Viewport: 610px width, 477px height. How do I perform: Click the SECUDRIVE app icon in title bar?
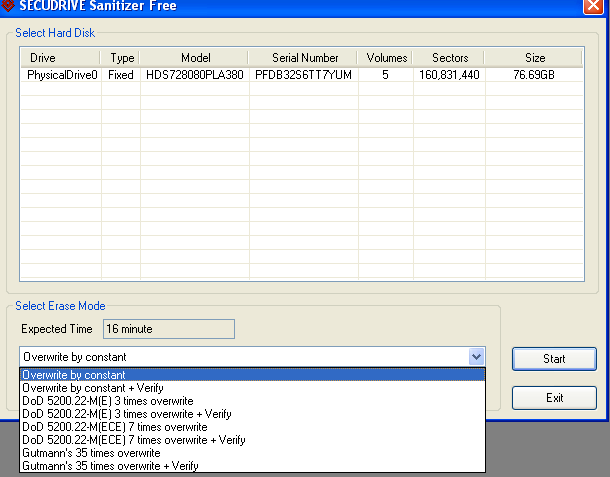click(x=7, y=6)
